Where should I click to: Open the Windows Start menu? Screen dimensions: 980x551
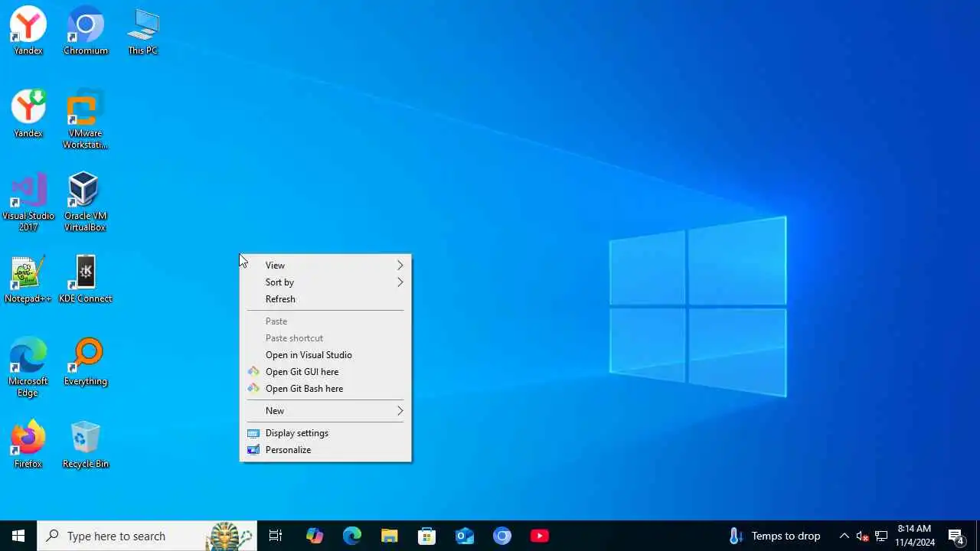coord(18,536)
